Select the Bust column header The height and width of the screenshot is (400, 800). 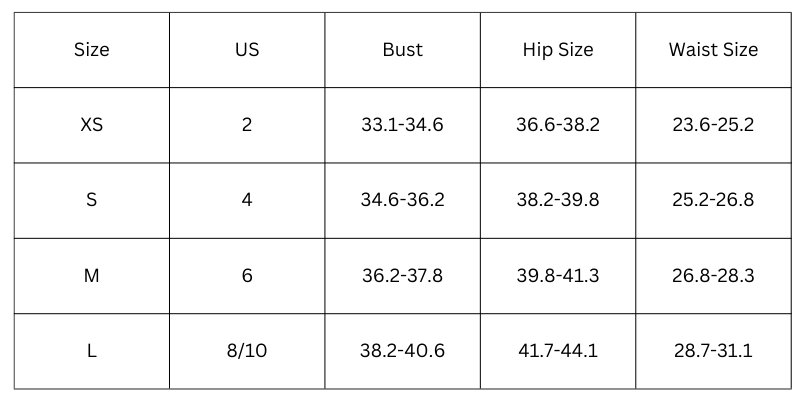[402, 49]
